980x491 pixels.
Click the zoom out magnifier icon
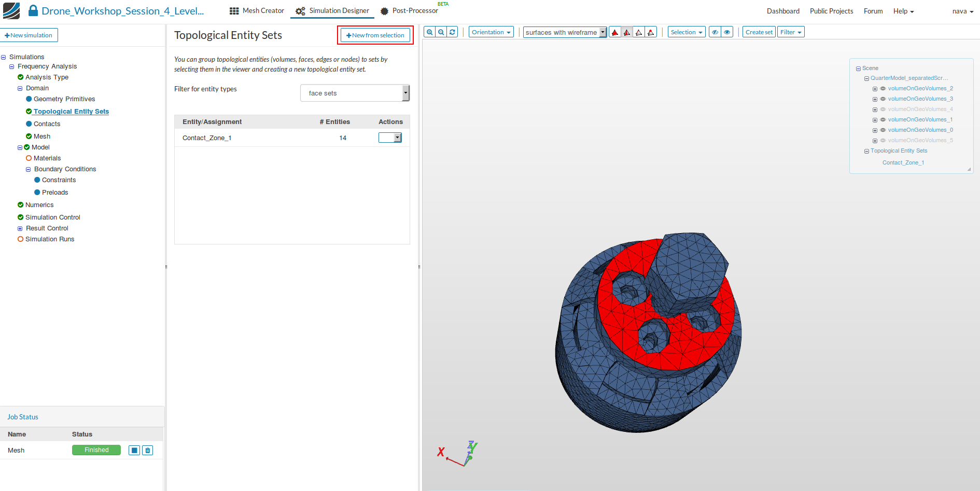tap(441, 32)
